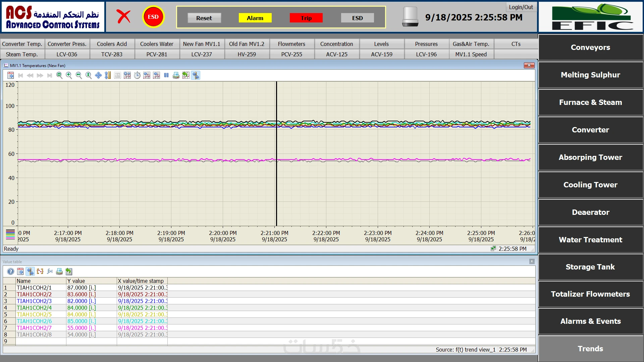Select TIAH1COH2/7 row in value table
This screenshot has height=362, width=644.
pyautogui.click(x=34, y=328)
